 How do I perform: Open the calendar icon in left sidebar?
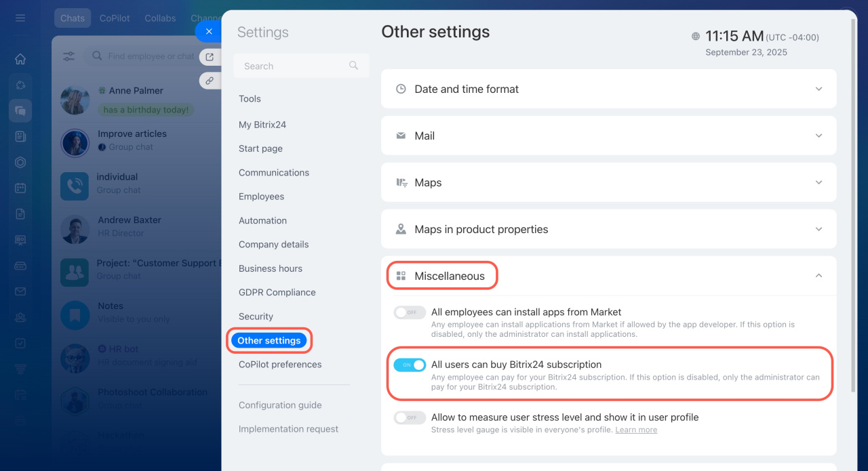(20, 188)
